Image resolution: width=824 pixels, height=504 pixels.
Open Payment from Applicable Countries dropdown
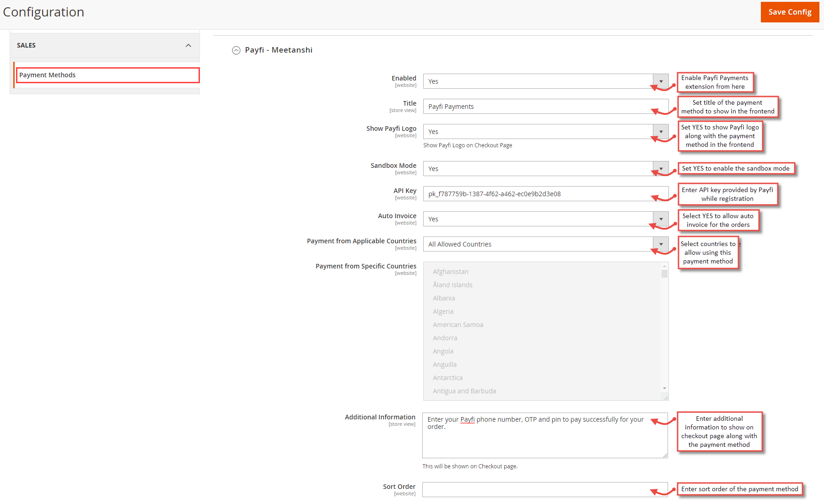point(546,244)
